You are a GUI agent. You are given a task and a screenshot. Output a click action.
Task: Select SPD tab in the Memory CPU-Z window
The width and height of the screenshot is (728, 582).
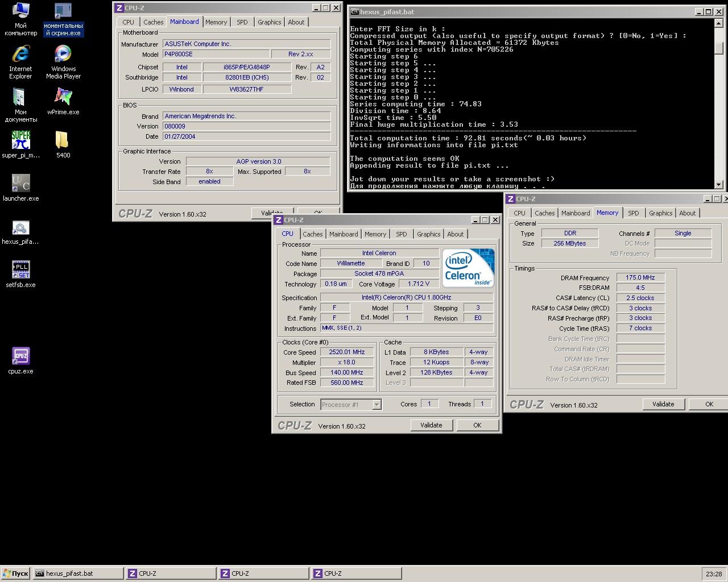click(x=634, y=213)
